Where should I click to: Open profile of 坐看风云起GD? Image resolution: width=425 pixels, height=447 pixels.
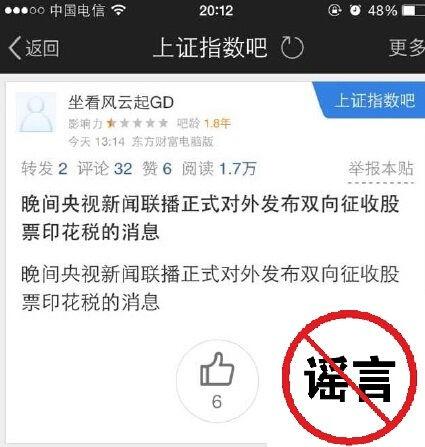tap(121, 102)
